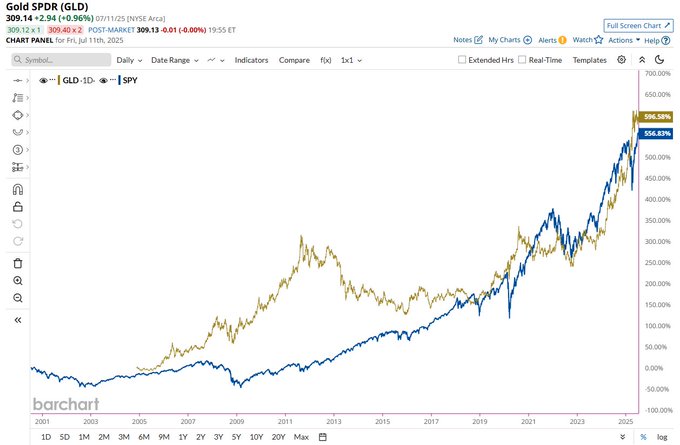Click the Full Screen Chart button
680x445 pixels.
(638, 26)
